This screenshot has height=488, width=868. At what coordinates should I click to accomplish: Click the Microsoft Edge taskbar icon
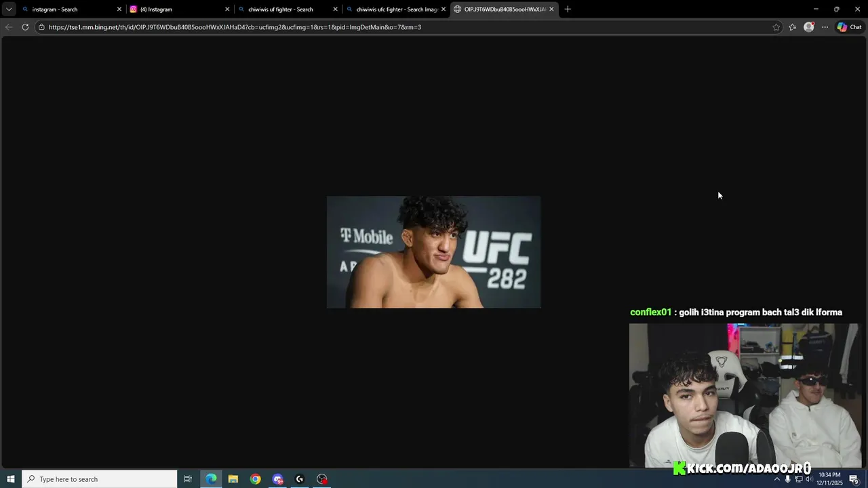coord(211,479)
